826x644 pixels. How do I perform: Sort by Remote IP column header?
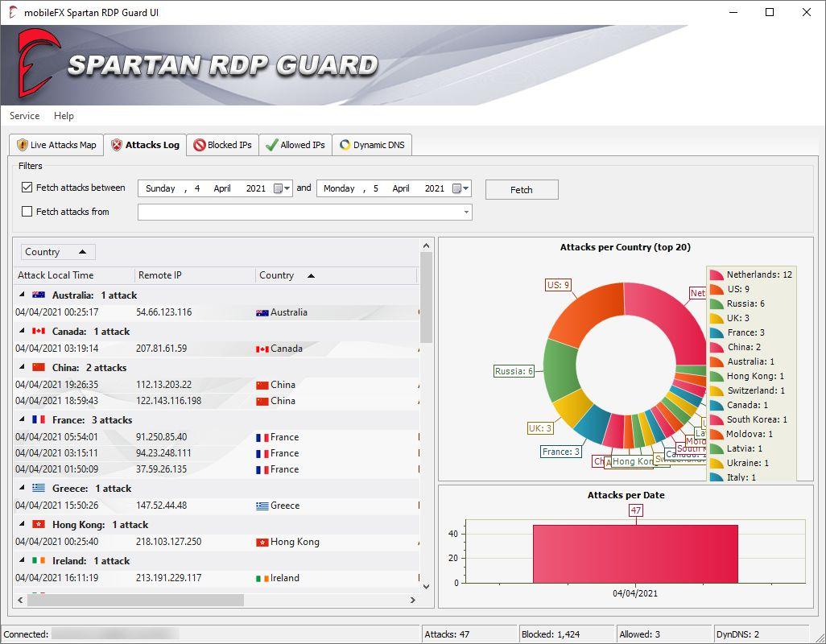[195, 275]
